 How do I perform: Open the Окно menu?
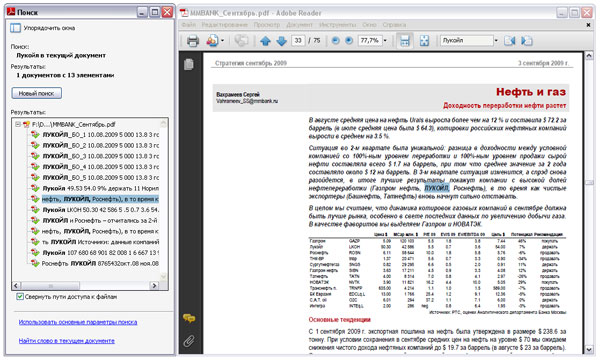[369, 25]
